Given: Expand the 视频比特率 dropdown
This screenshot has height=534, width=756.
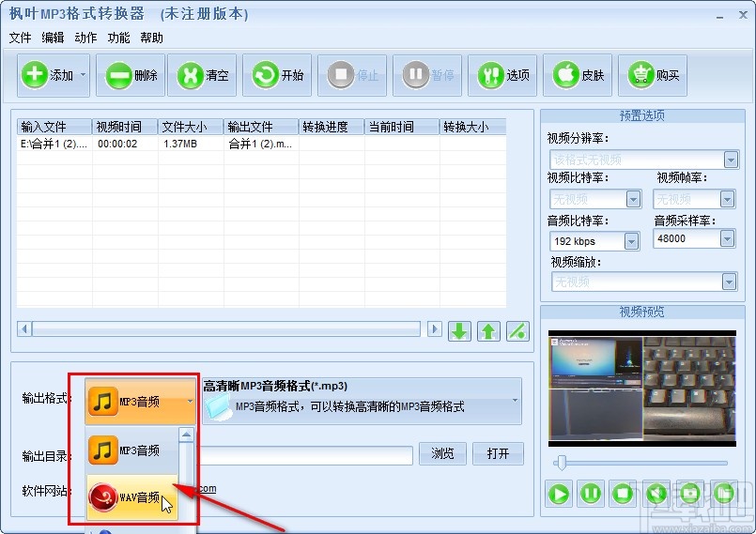Looking at the screenshot, I should click(633, 199).
